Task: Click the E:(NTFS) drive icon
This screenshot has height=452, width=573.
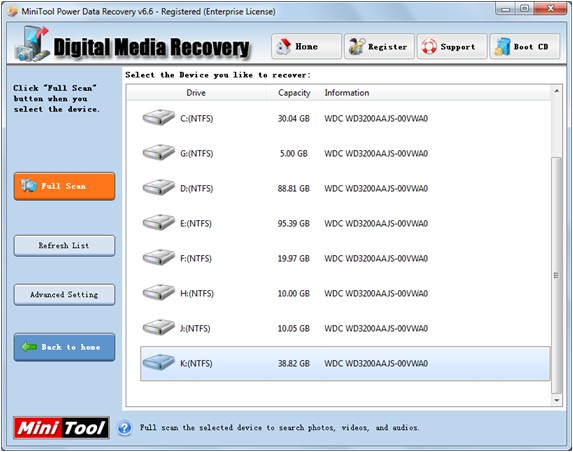Action: coord(159,223)
